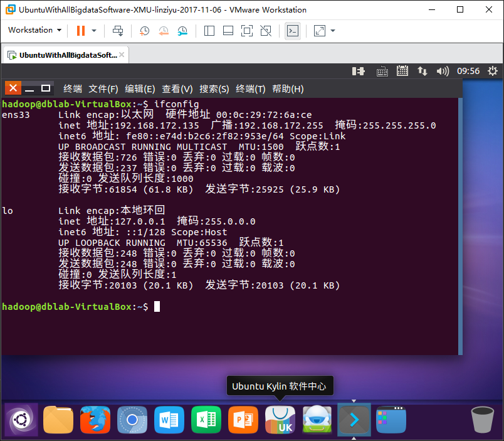
Task: Open the 帮助(H) terminal menu
Action: 288,89
